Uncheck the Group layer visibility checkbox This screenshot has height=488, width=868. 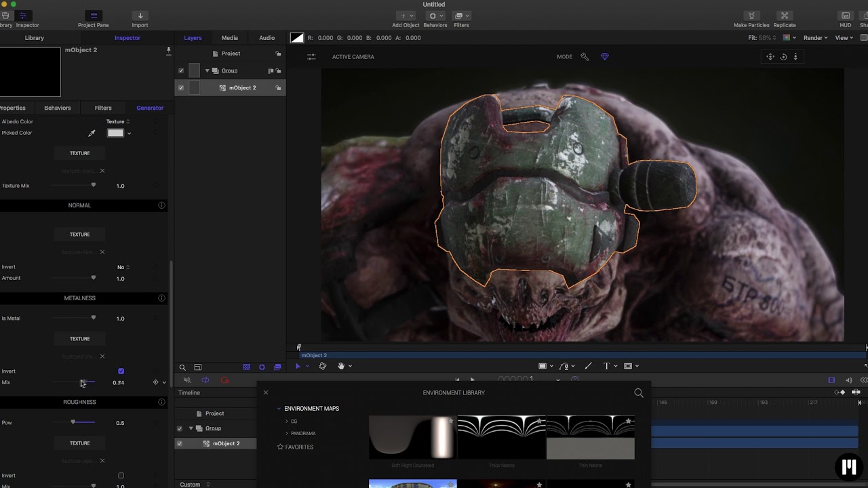(181, 70)
